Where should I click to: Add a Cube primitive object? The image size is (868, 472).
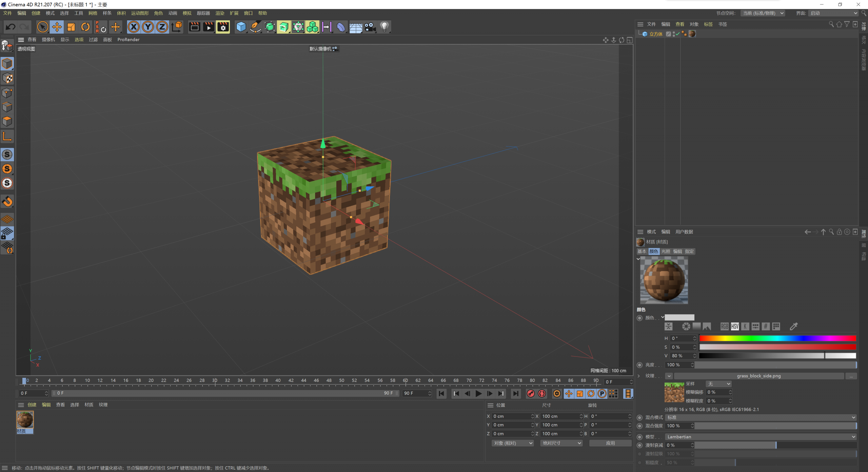241,27
